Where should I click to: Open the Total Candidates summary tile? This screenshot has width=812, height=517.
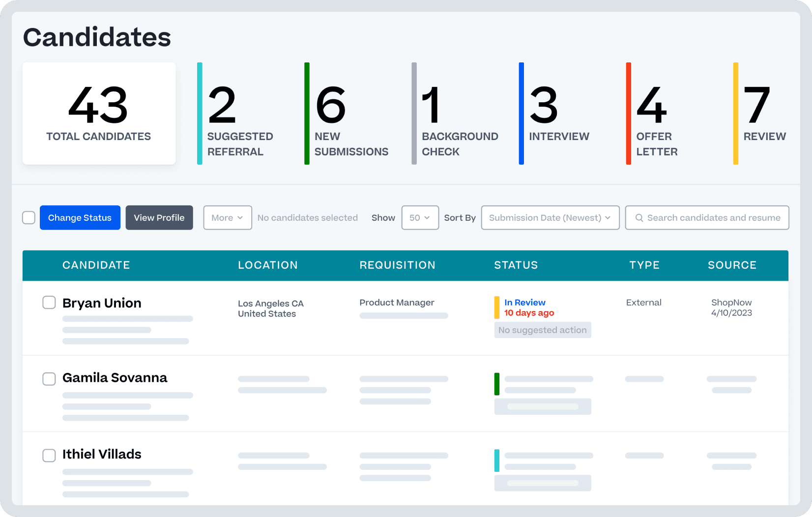click(x=98, y=114)
